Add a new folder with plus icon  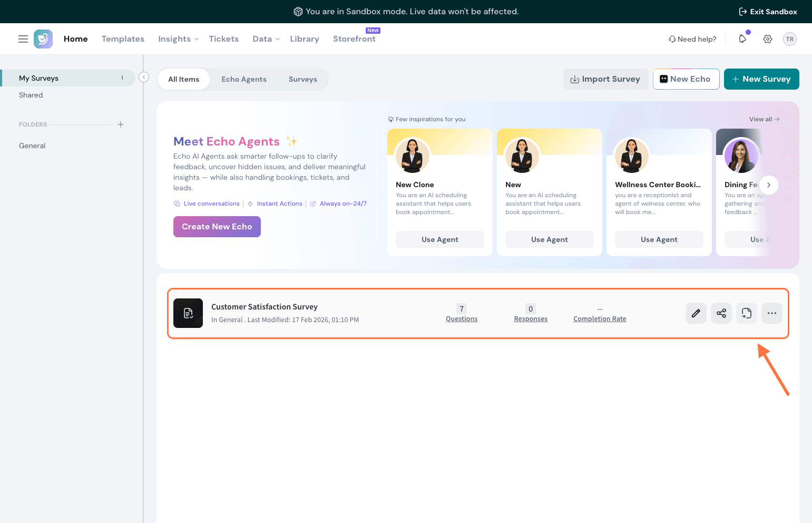[121, 124]
